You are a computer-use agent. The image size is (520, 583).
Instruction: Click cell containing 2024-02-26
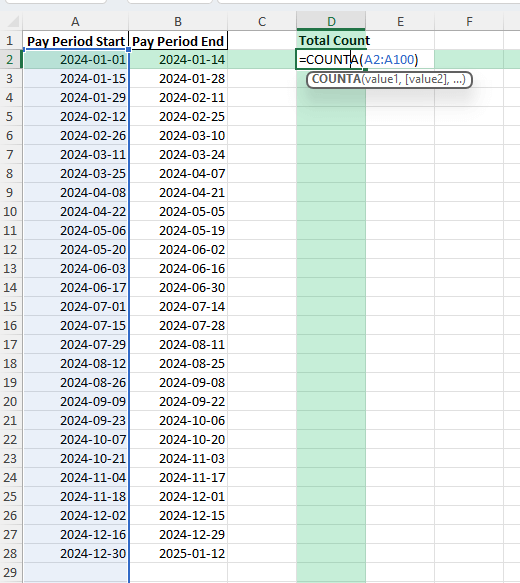(75, 135)
